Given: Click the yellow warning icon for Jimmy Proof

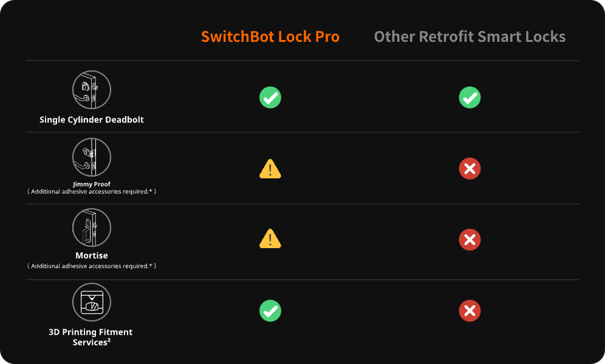Looking at the screenshot, I should click(x=270, y=169).
